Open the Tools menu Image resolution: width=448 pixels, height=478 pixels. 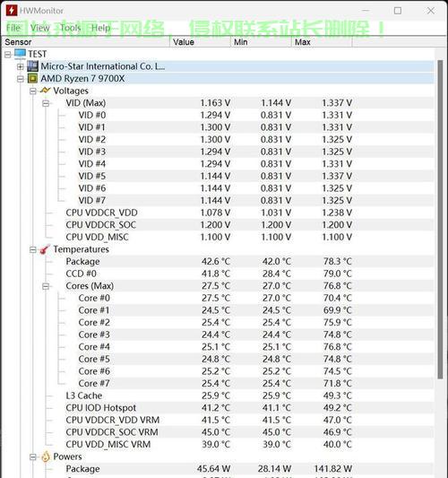pyautogui.click(x=71, y=28)
